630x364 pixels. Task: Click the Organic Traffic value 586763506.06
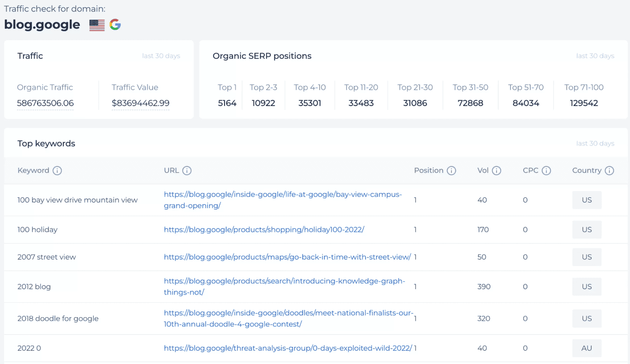coord(45,103)
